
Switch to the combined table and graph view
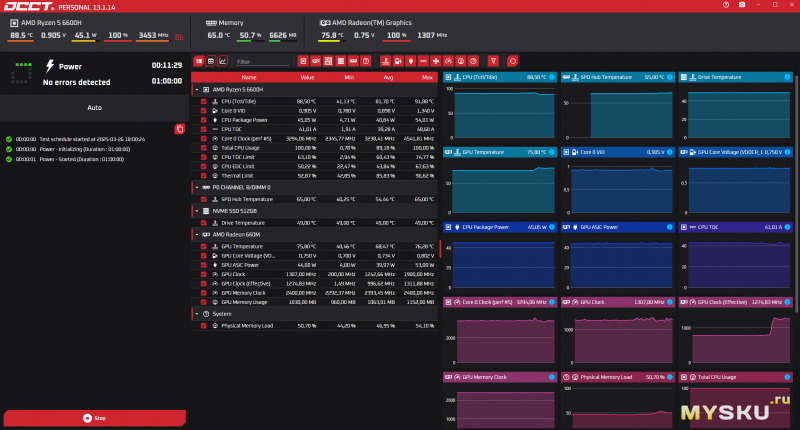[198, 61]
